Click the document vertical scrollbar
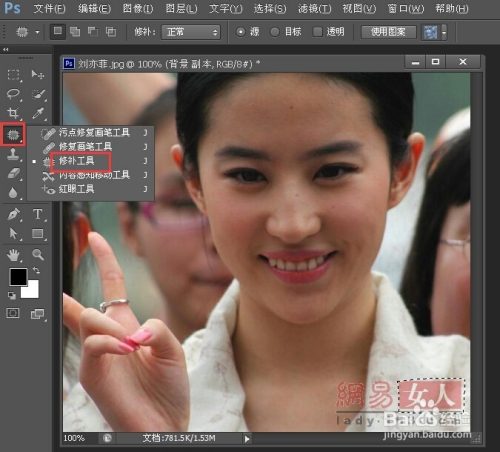Viewport: 500px width, 452px height. click(477, 252)
